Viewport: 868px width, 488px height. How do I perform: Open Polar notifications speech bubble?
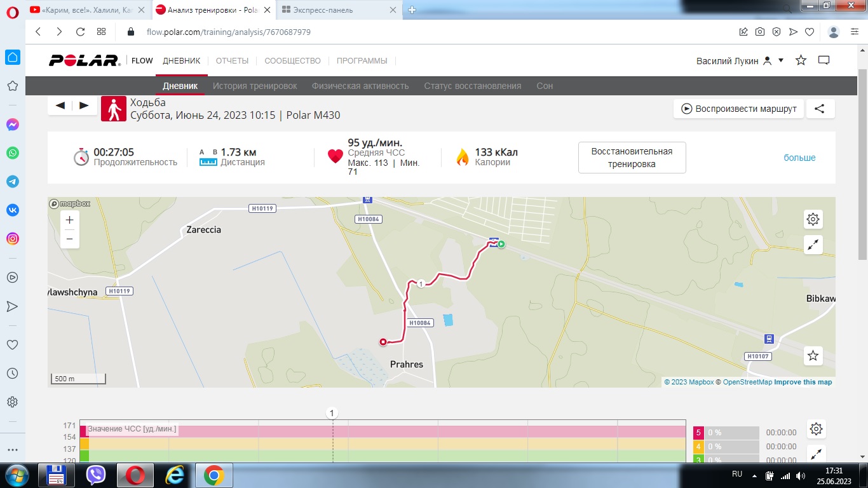click(x=824, y=60)
